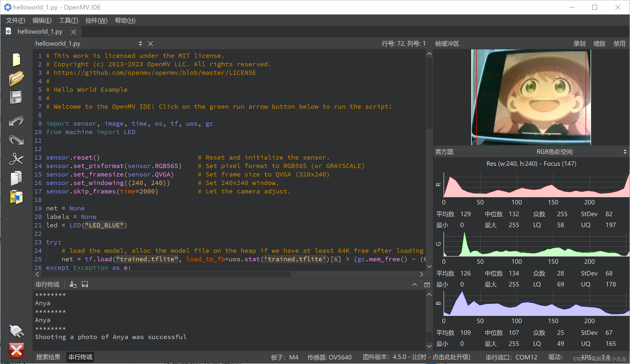
Task: Click the code editor scroll up arrow
Action: [x=429, y=54]
